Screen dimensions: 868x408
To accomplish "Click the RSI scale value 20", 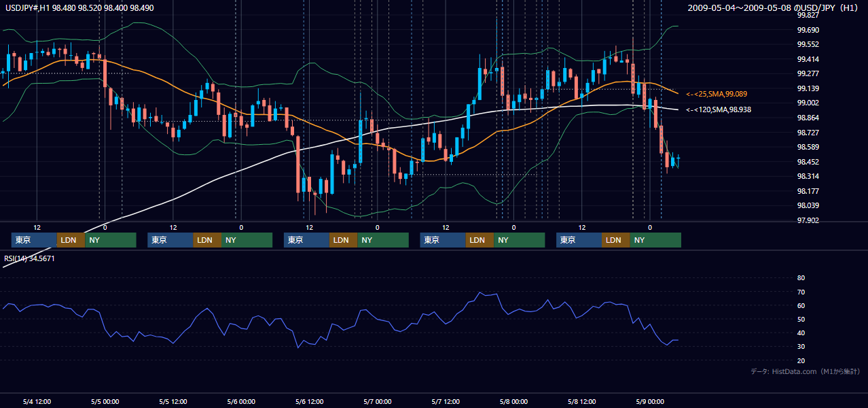I will pos(801,360).
